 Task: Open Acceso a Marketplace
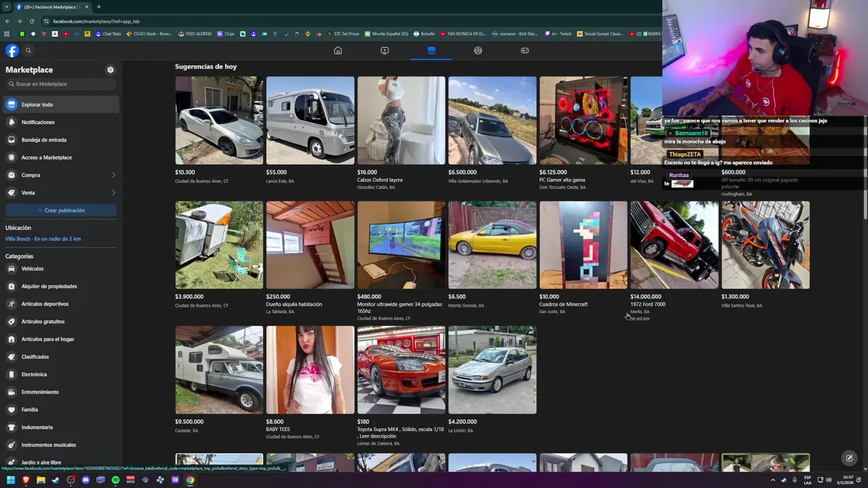click(61, 157)
